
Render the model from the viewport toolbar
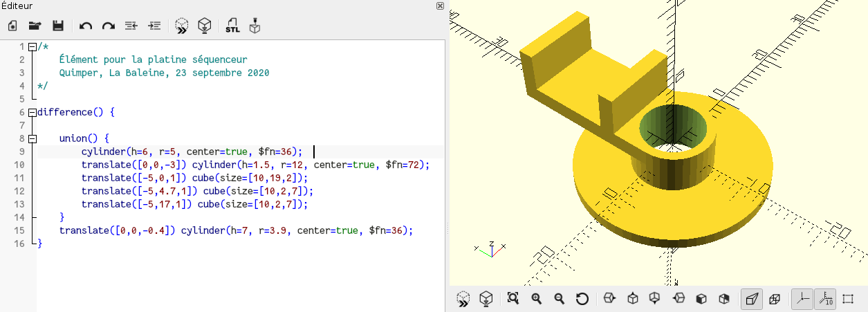coord(486,299)
